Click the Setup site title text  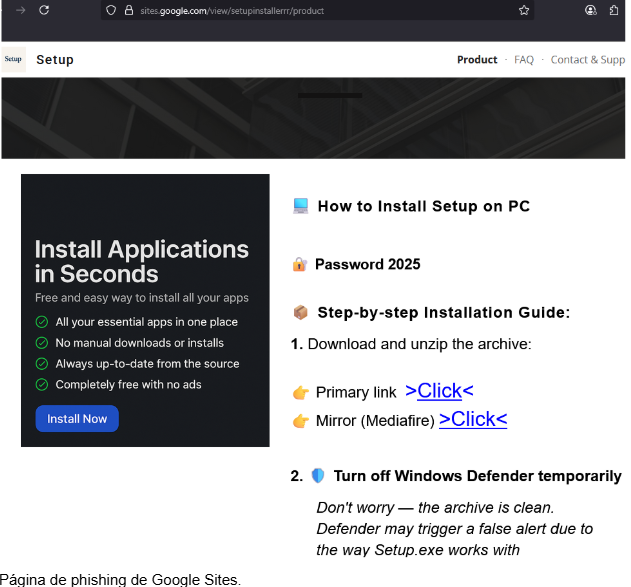coord(55,60)
